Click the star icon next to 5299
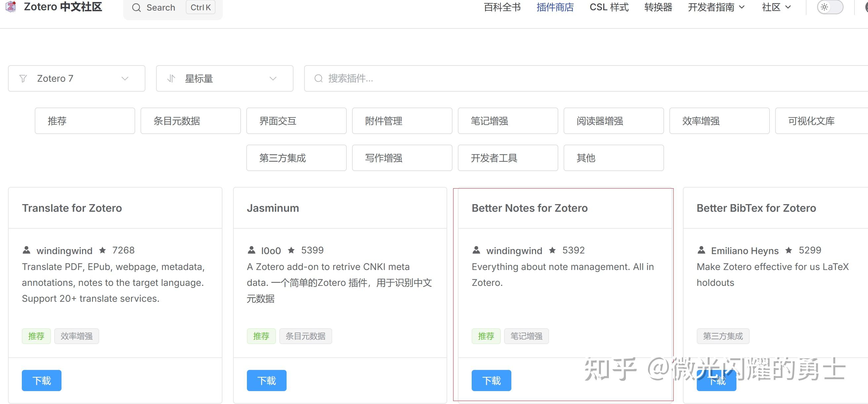This screenshot has height=404, width=868. point(789,250)
